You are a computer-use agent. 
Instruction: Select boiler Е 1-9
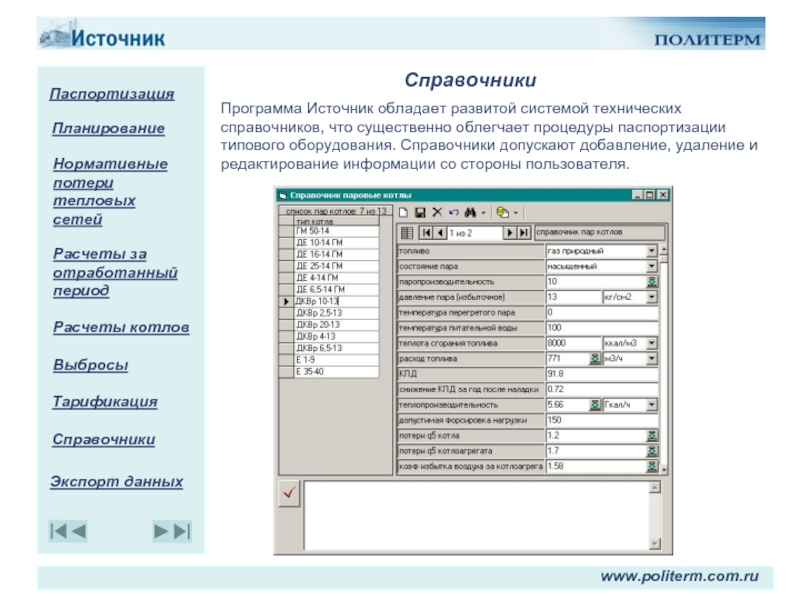point(337,360)
